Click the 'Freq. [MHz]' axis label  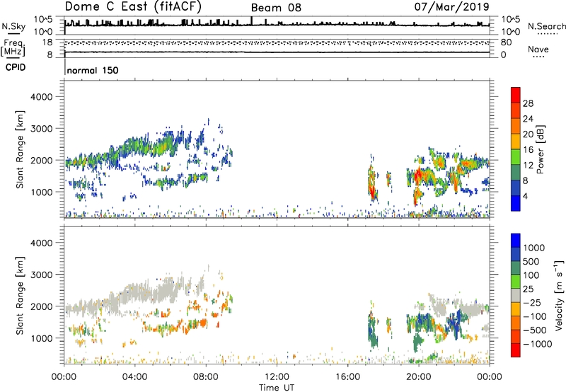[13, 47]
